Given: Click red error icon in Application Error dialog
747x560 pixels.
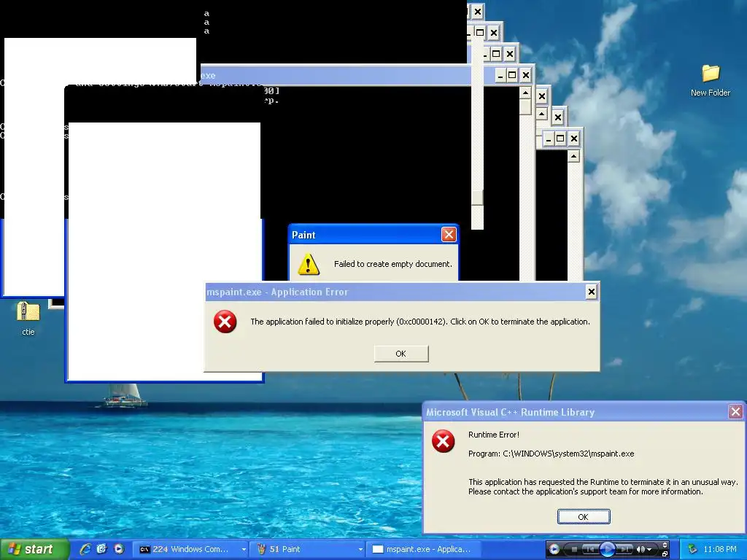Looking at the screenshot, I should (225, 322).
